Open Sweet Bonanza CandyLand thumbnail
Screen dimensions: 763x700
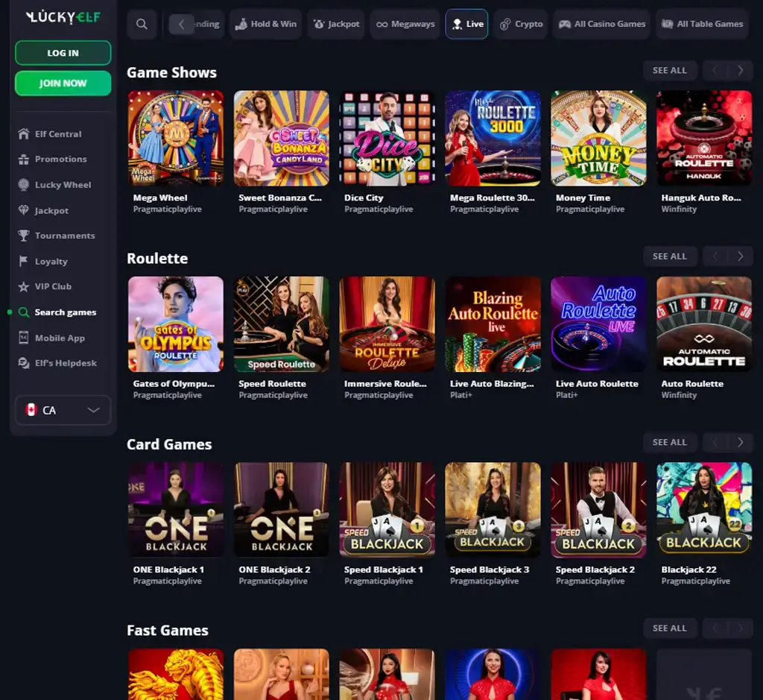[281, 138]
